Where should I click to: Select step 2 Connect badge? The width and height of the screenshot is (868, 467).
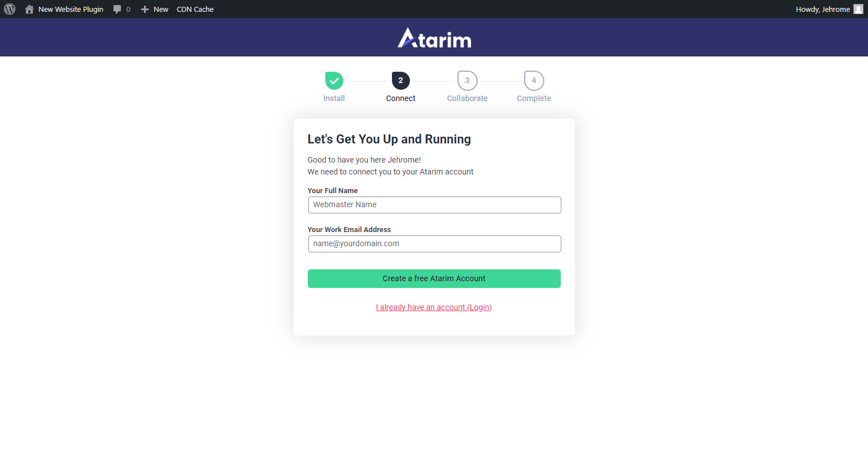point(401,80)
